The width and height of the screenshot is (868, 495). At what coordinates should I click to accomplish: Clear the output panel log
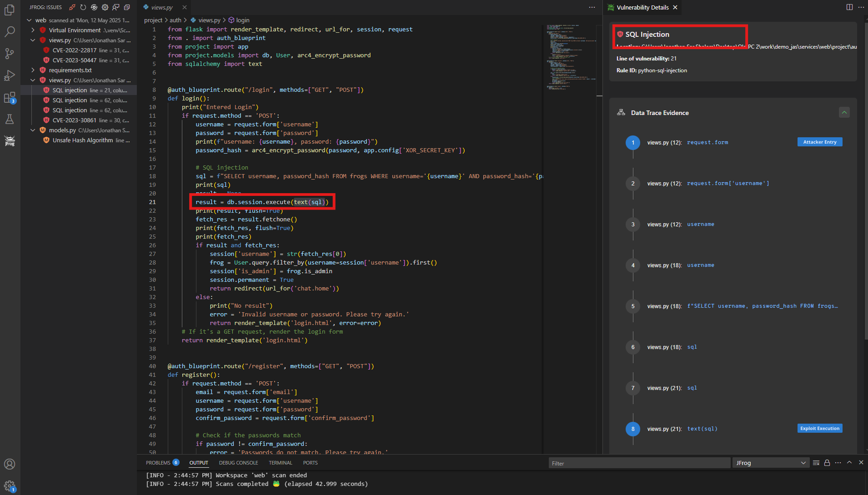click(x=816, y=463)
